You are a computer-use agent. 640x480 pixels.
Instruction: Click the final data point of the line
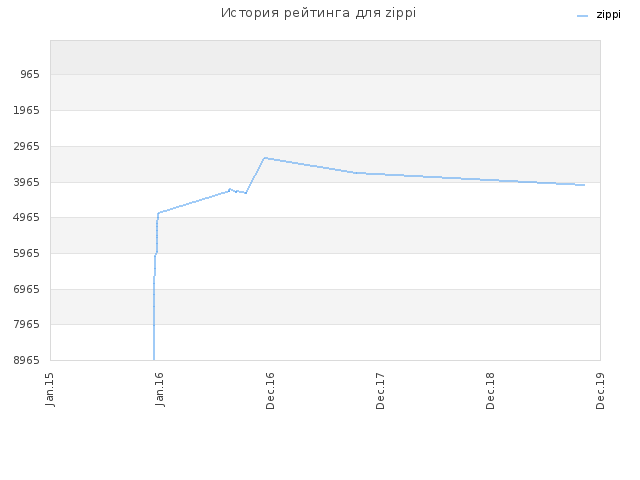click(584, 185)
